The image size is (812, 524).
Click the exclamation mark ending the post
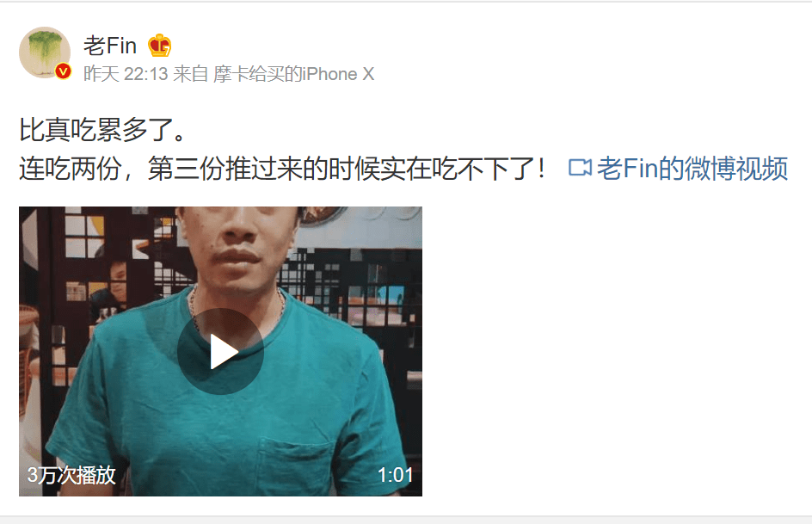tap(541, 169)
